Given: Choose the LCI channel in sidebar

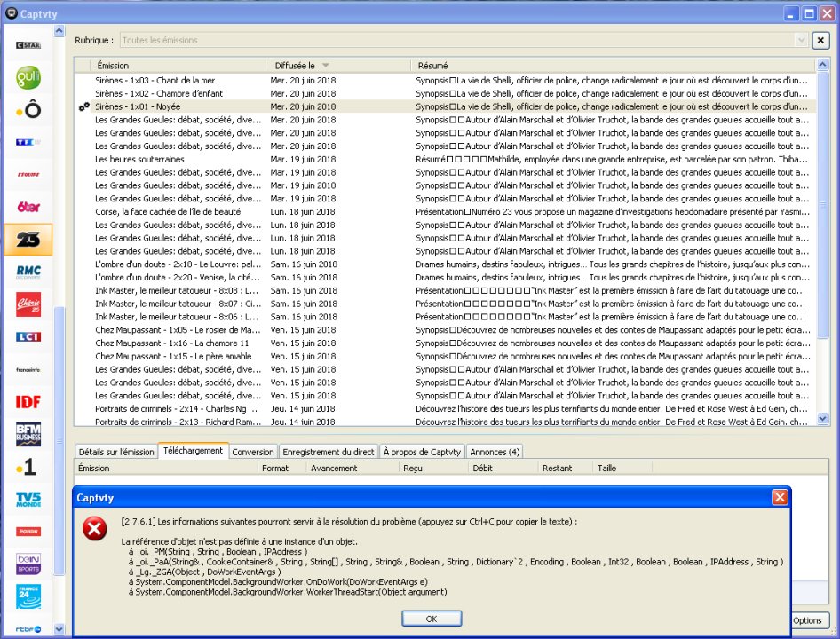Looking at the screenshot, I should click(28, 336).
